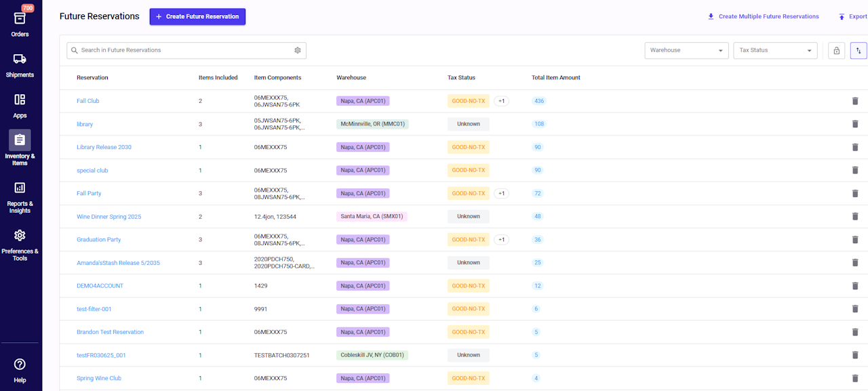
Task: Toggle the lock button in filter bar
Action: (x=836, y=51)
